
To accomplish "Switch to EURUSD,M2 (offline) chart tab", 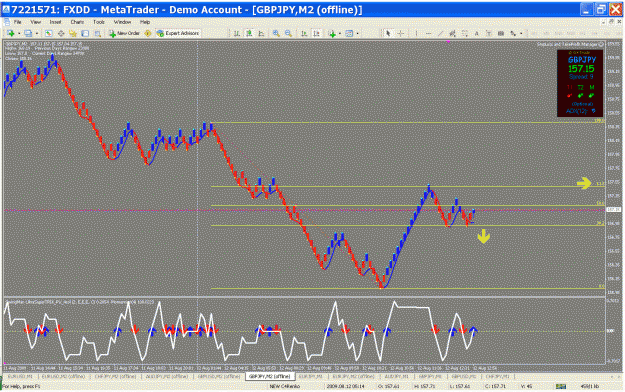I will tap(63, 376).
